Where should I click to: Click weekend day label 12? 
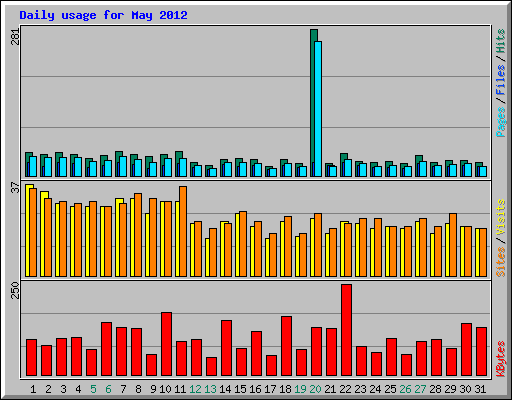pos(195,389)
